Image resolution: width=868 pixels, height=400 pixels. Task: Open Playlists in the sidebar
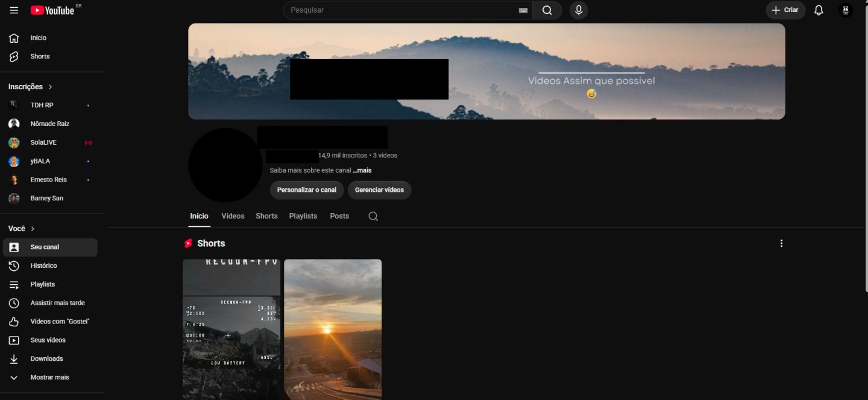(x=50, y=285)
